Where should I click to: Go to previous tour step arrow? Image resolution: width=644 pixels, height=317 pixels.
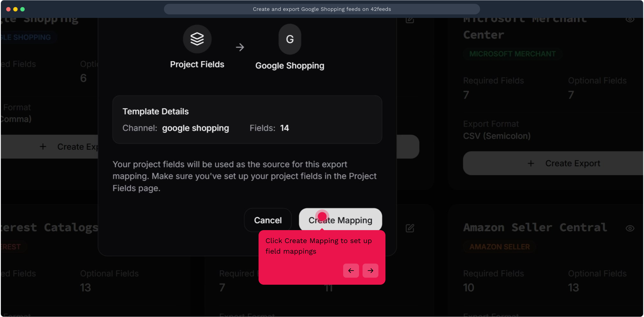[x=351, y=270]
